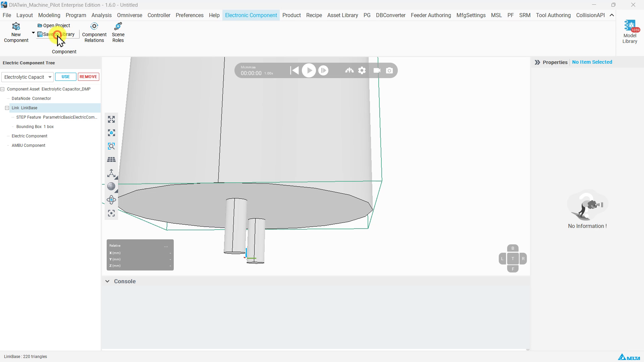Open the Help menu

click(x=214, y=15)
